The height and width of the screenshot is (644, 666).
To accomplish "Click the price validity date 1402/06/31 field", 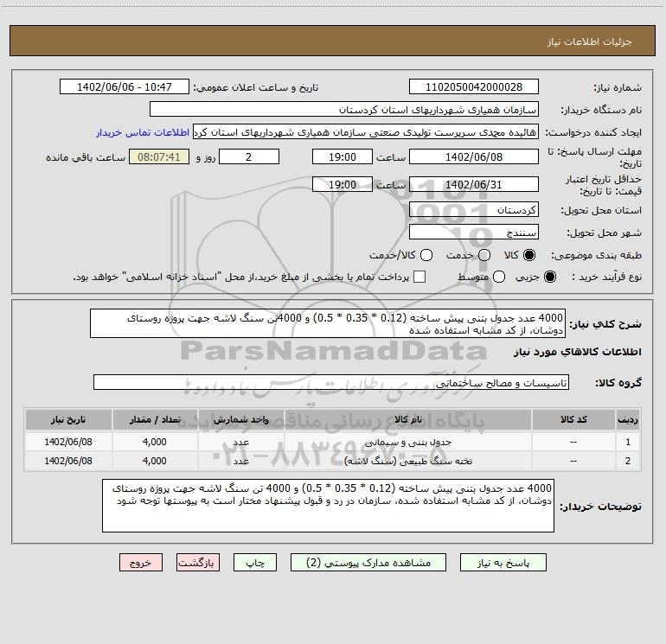I will coord(474,184).
